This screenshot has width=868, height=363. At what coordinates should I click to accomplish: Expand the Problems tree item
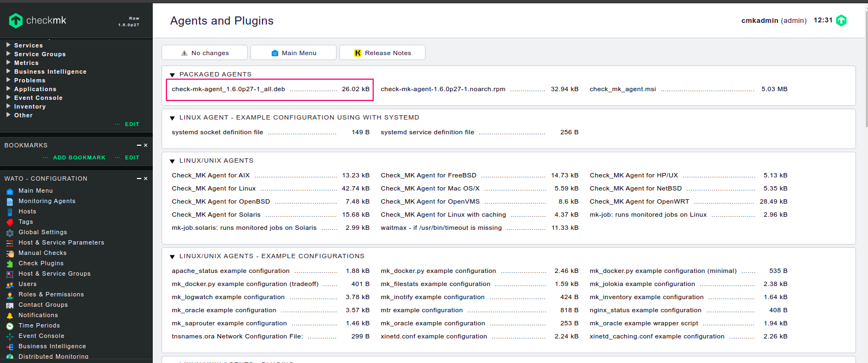tap(8, 80)
